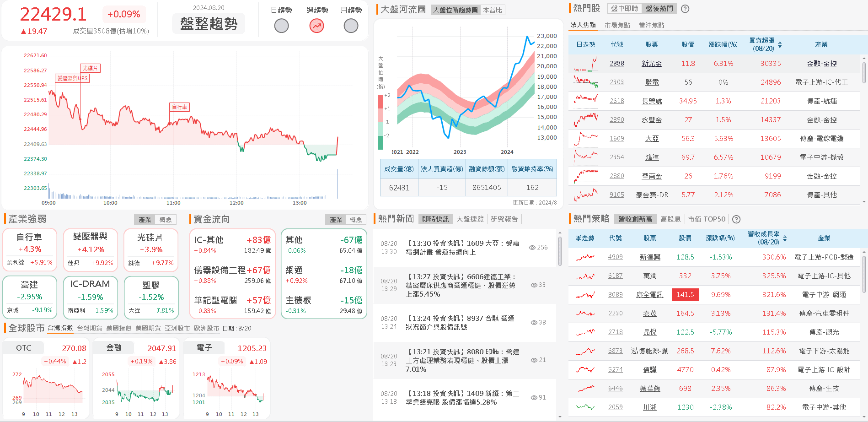868x422 pixels.
Task: Select the 高股息 strategy tab
Action: point(670,219)
